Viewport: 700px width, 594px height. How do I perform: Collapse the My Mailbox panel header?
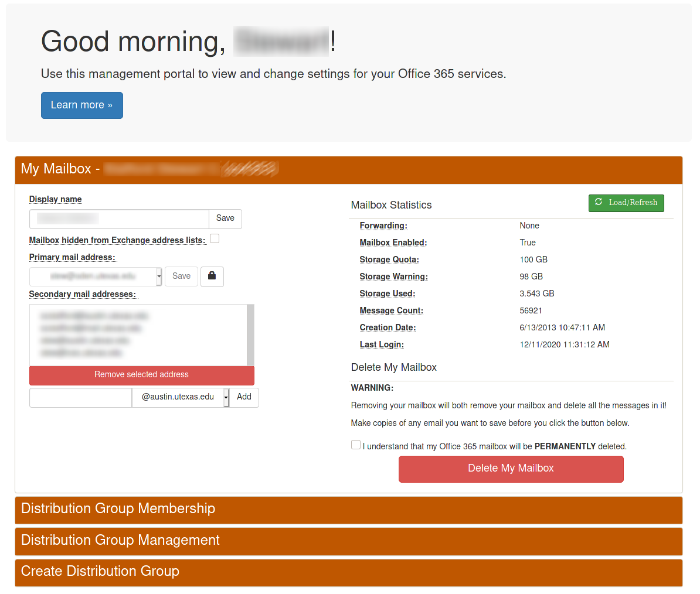pyautogui.click(x=348, y=169)
